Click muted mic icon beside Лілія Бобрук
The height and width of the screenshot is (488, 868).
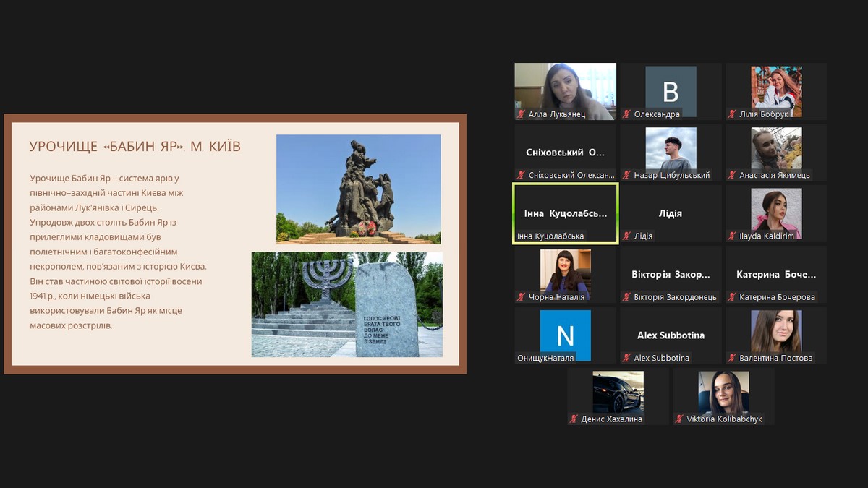[x=732, y=114]
